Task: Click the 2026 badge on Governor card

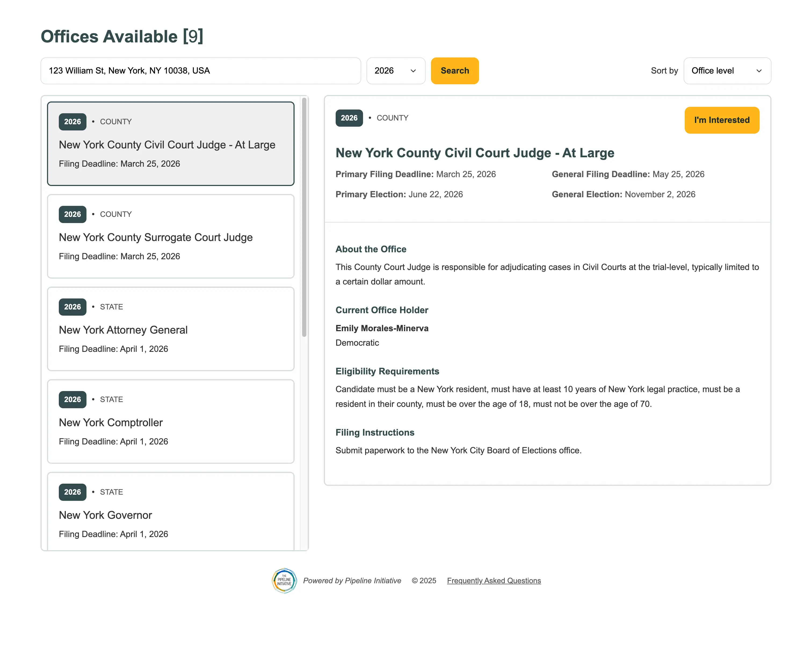Action: click(x=72, y=492)
